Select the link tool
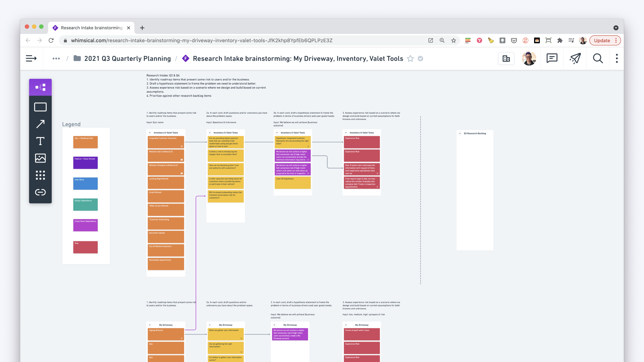 (40, 192)
